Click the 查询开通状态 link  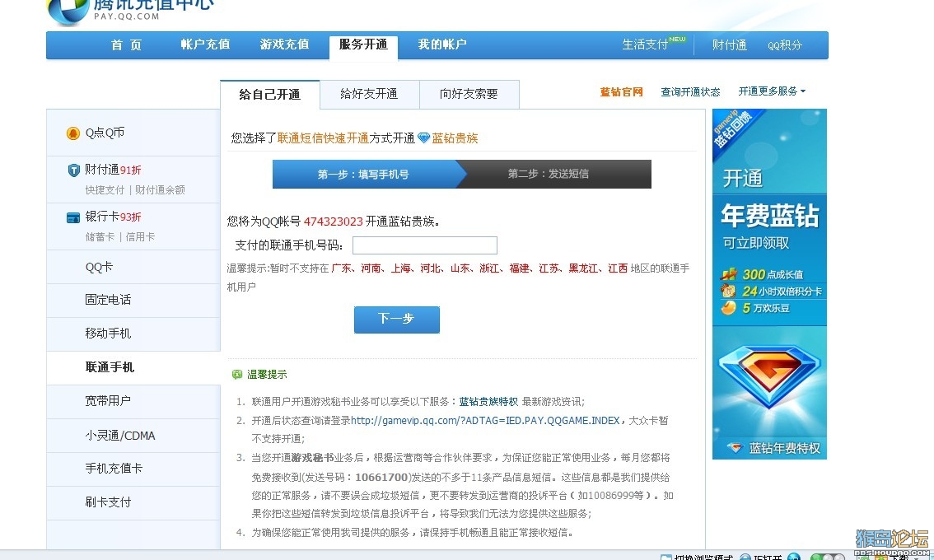pos(690,91)
